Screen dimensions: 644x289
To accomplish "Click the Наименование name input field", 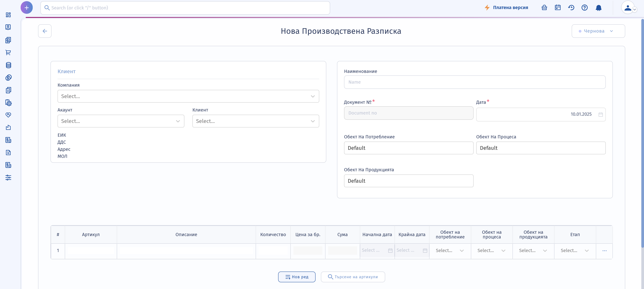I will click(475, 82).
